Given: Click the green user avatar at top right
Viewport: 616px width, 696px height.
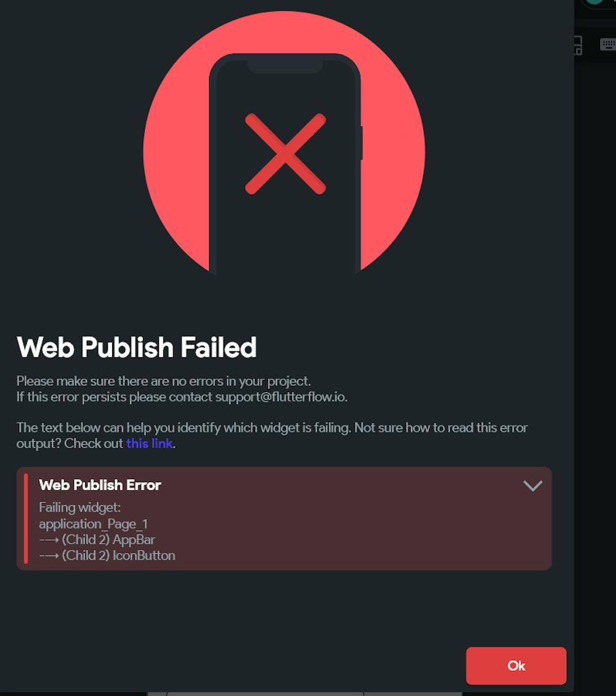Looking at the screenshot, I should (x=594, y=2).
